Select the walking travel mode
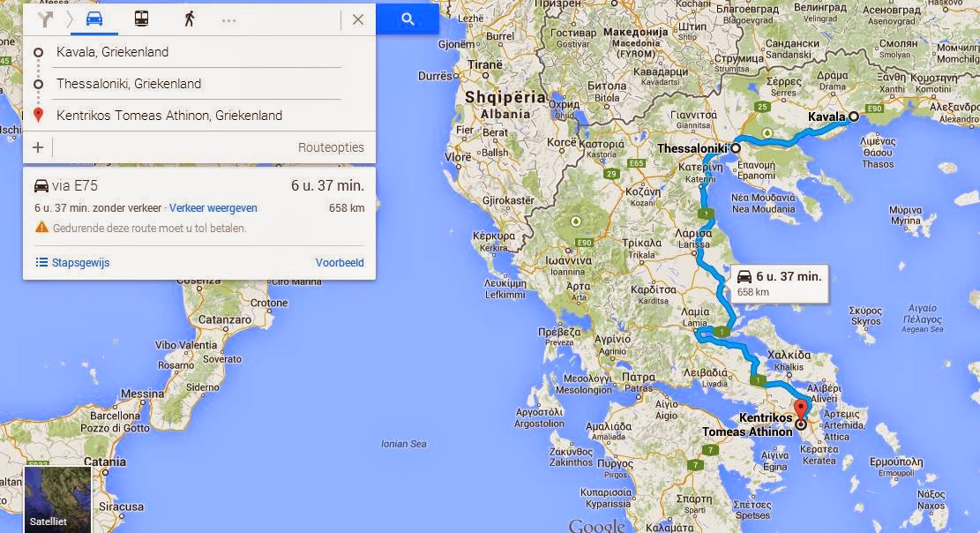The image size is (980, 533). (x=190, y=19)
